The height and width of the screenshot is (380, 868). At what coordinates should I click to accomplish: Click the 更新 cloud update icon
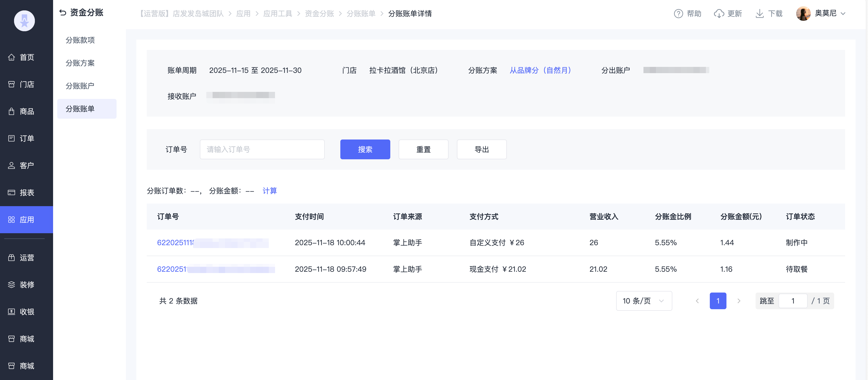[719, 14]
